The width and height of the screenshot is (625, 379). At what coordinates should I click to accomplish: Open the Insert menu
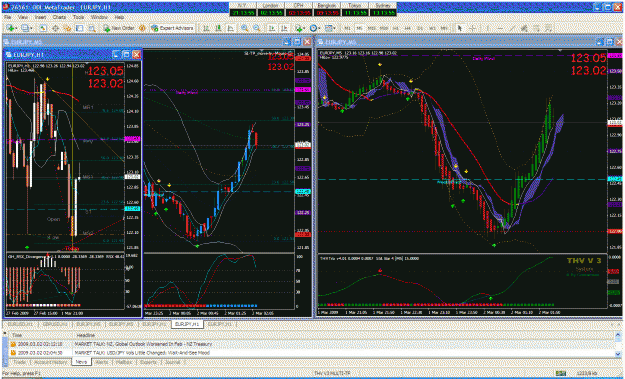tap(40, 18)
